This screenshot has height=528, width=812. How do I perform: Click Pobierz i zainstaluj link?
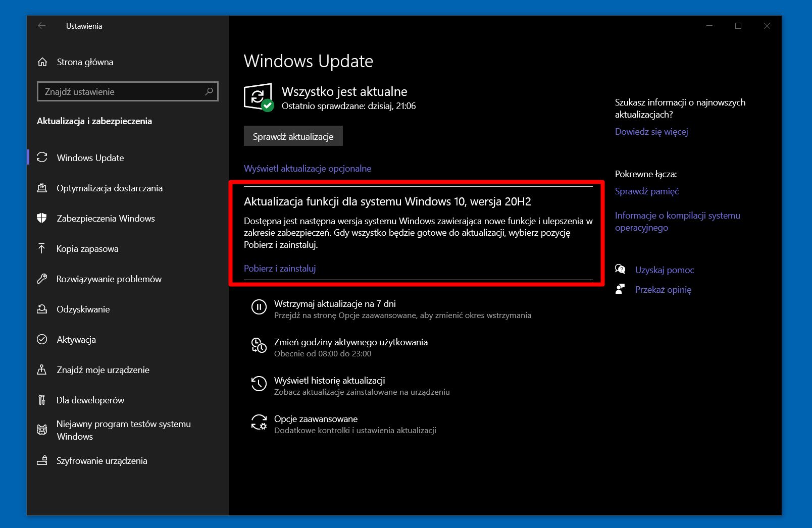click(x=280, y=269)
